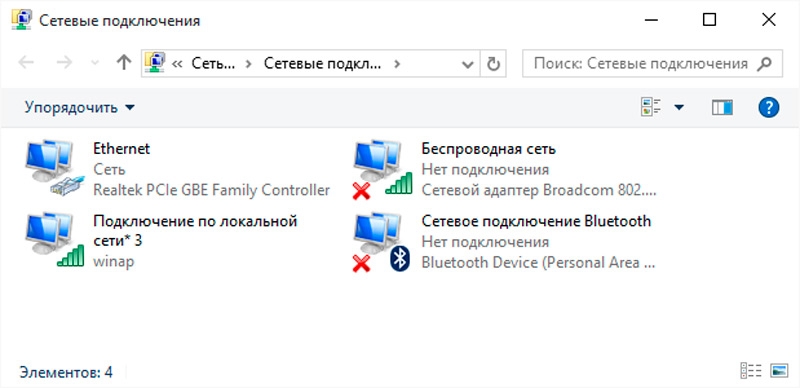
Task: Click the Сетевые подкл... breadcrumb segment
Action: pos(322,64)
